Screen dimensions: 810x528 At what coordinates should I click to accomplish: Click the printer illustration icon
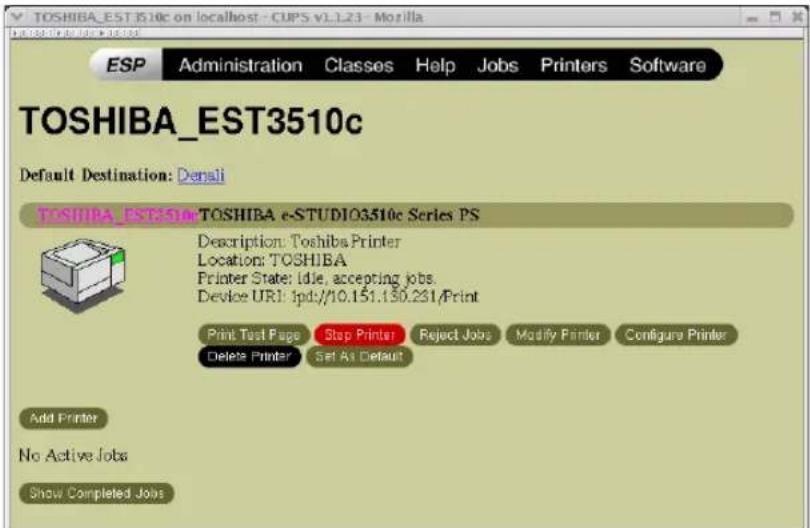pos(83,275)
